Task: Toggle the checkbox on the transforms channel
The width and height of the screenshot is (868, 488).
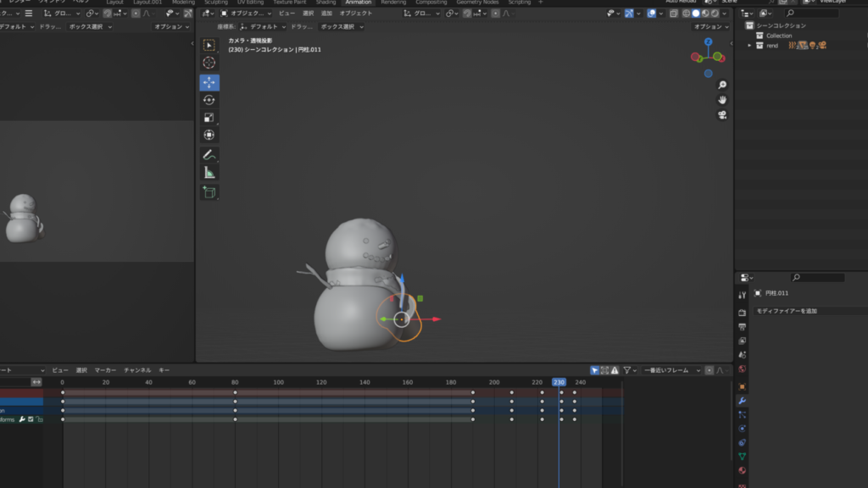Action: point(31,419)
